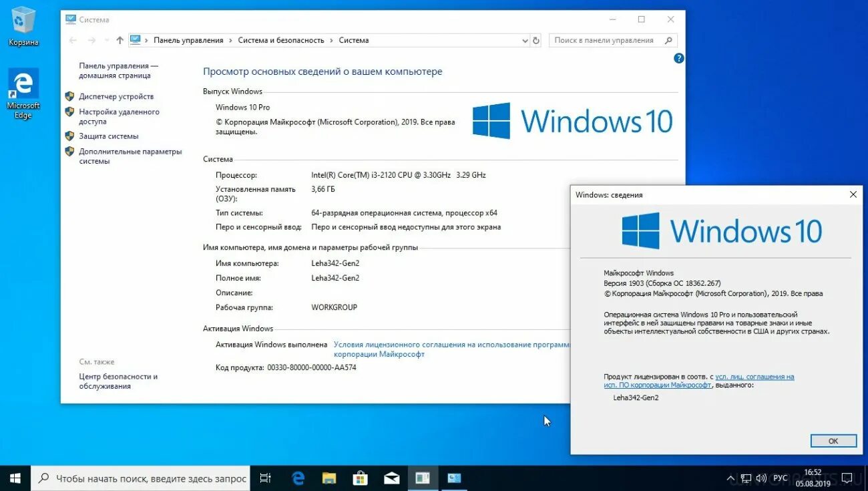Minimize the System window
The image size is (868, 491).
pos(612,19)
